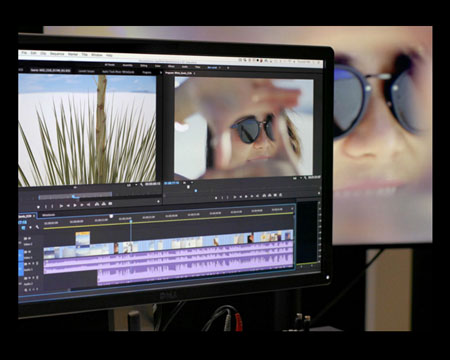Click Step Back one frame in Source monitor
This screenshot has height=360, width=450.
[68, 206]
